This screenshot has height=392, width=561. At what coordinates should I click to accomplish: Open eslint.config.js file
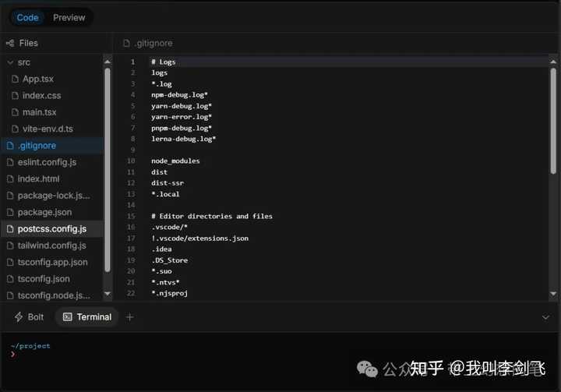pyautogui.click(x=47, y=162)
